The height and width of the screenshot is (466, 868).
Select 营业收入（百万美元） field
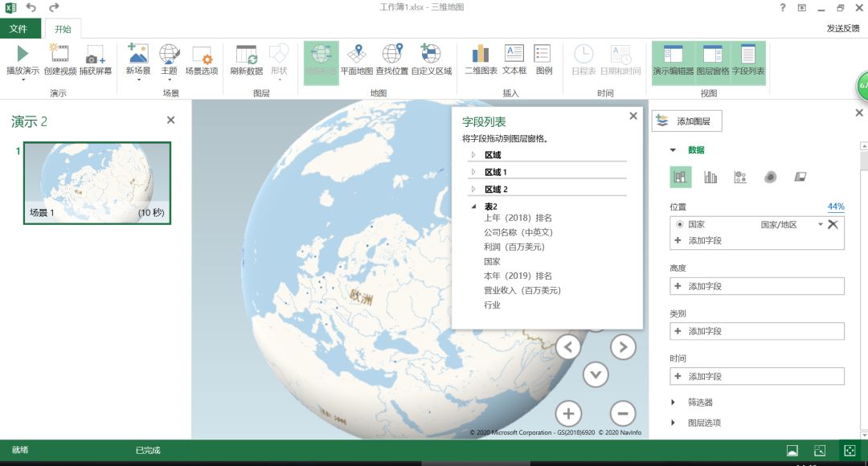pos(522,290)
